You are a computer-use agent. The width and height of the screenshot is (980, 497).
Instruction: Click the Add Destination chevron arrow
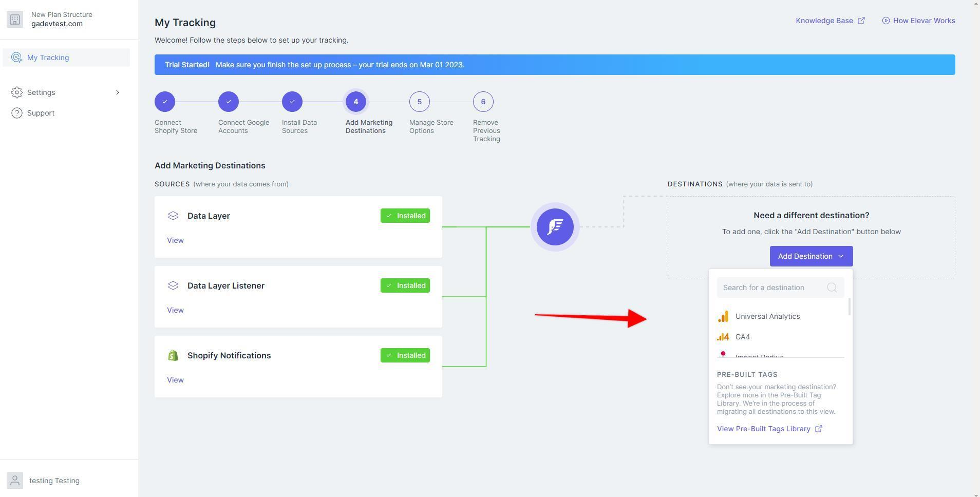coord(841,256)
